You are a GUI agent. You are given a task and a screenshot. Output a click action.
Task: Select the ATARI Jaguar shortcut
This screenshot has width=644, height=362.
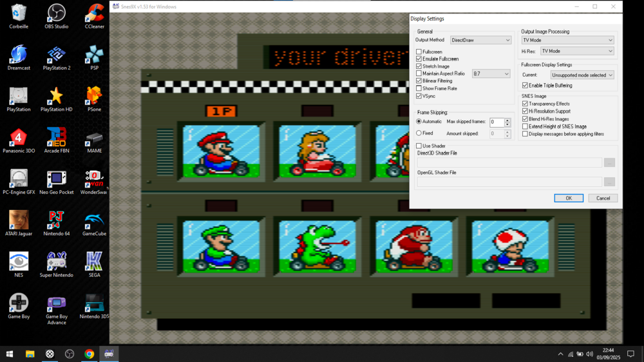click(x=19, y=224)
